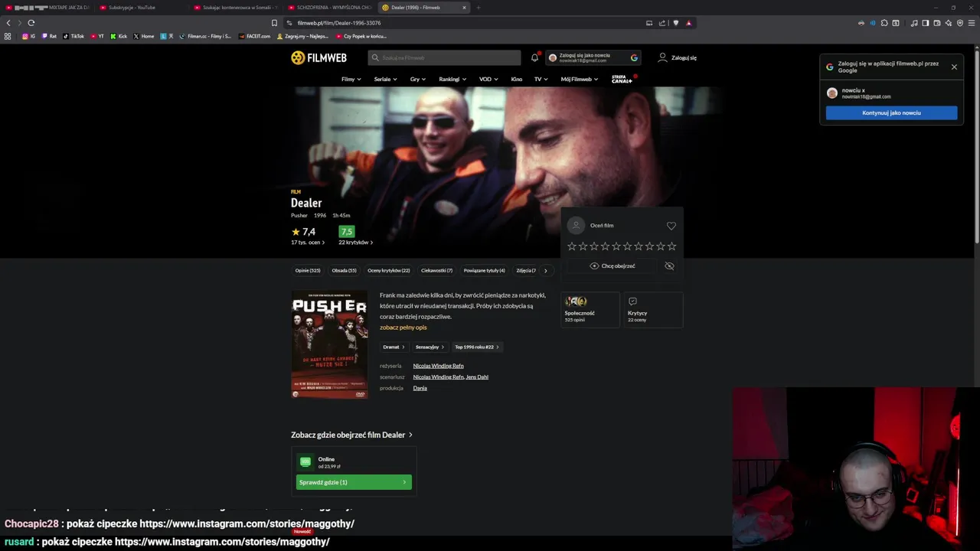
Task: Open the TikTok bookmark
Action: (73, 36)
